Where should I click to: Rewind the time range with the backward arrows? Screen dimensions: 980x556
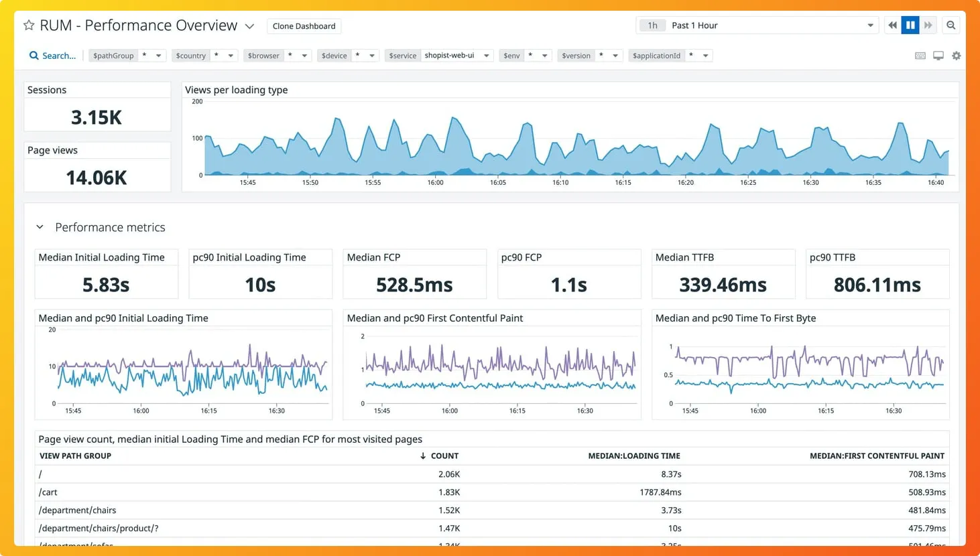(x=892, y=25)
